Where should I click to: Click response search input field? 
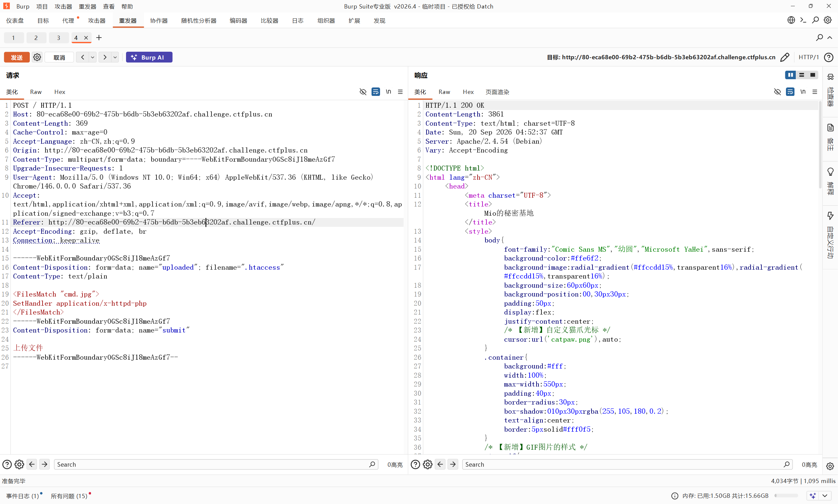pyautogui.click(x=627, y=464)
